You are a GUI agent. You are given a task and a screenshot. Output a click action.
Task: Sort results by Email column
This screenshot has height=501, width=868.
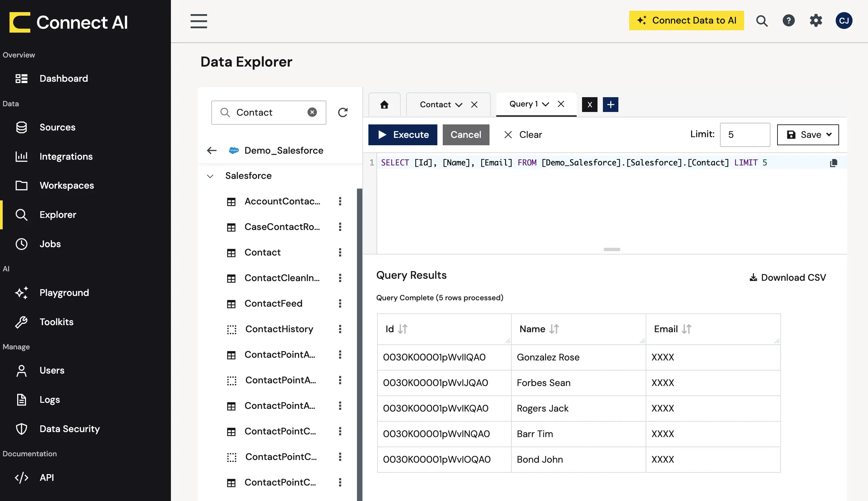click(x=686, y=329)
